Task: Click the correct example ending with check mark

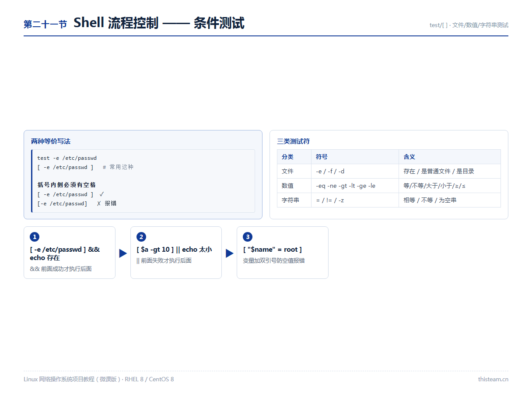Action: [70, 194]
